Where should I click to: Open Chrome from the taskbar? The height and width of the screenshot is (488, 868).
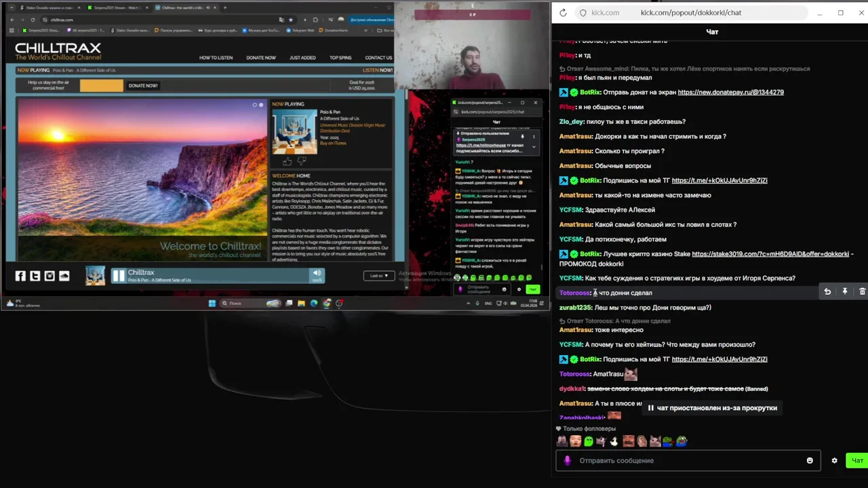click(327, 303)
